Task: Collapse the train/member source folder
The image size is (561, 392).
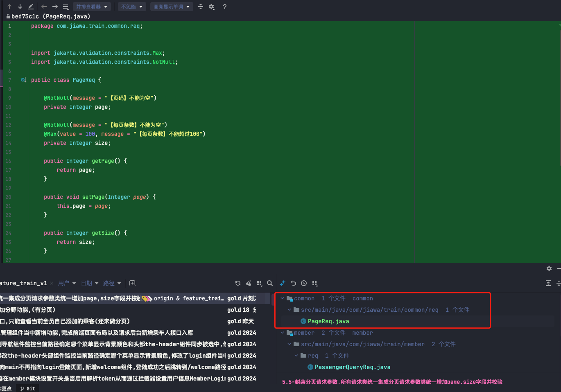Action: point(289,344)
